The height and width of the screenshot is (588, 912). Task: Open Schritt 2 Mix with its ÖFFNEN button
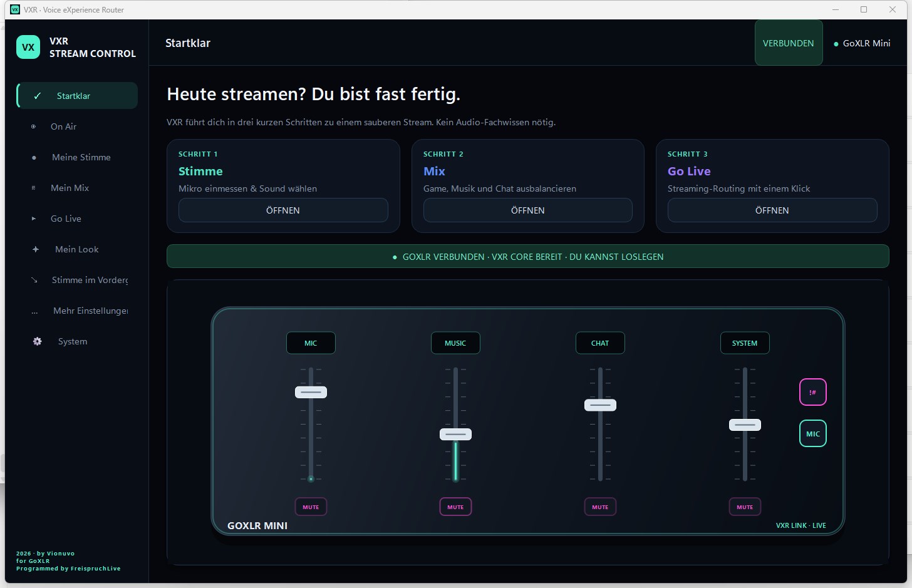[x=528, y=210]
